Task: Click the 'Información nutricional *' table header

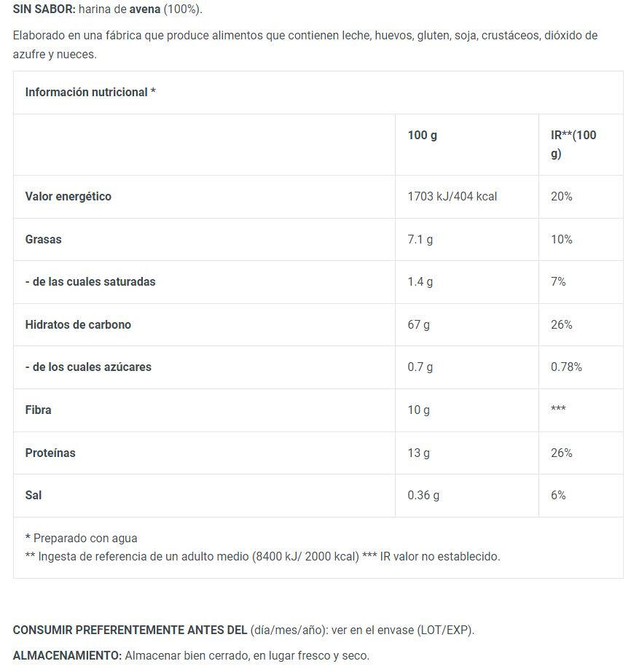Action: click(x=90, y=93)
